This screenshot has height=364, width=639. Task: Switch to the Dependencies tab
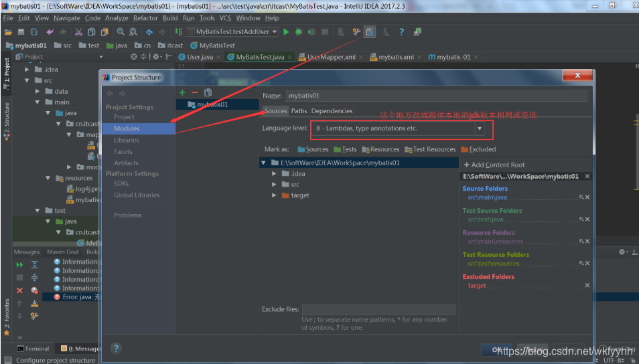coord(332,111)
